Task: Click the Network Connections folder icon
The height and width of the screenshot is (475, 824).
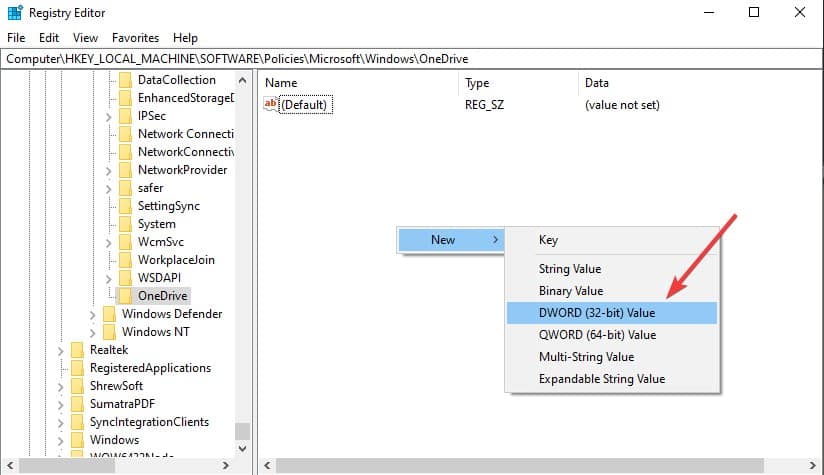Action: point(125,134)
